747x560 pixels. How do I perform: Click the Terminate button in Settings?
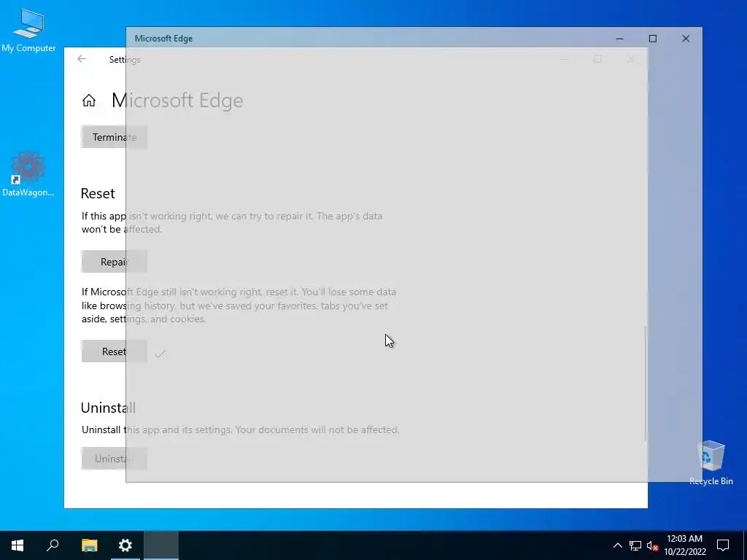coord(115,137)
